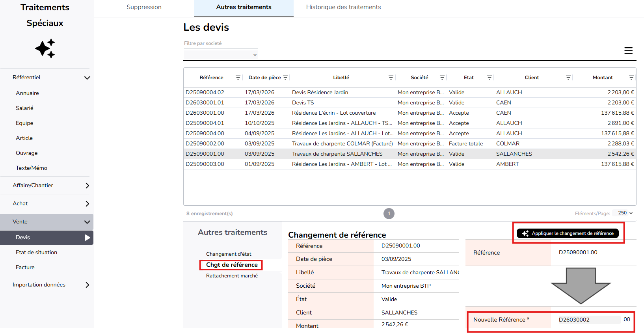The height and width of the screenshot is (333, 644).
Task: Click the filter icon on Date de pièce column
Action: 285,78
